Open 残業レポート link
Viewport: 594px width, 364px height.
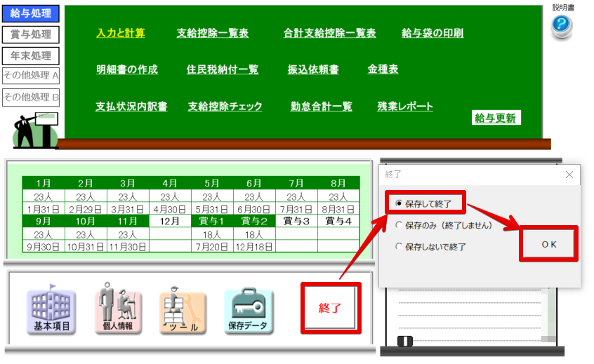(x=405, y=107)
